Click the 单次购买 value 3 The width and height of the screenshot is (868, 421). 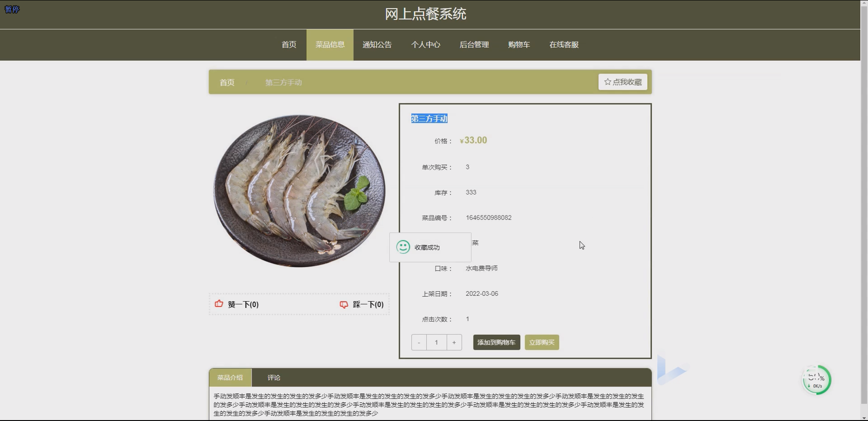468,167
